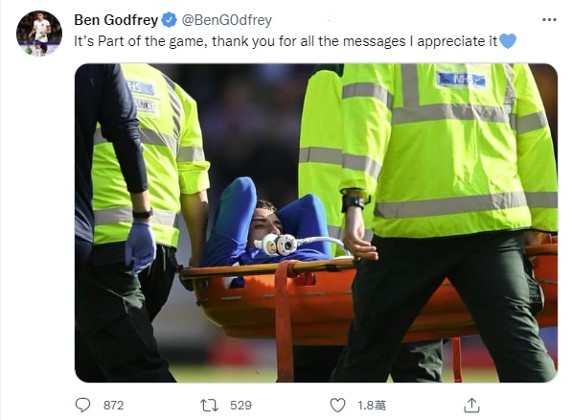Open the @BenG0dfrey handle link
Screen dimensions: 572x420
click(x=227, y=20)
